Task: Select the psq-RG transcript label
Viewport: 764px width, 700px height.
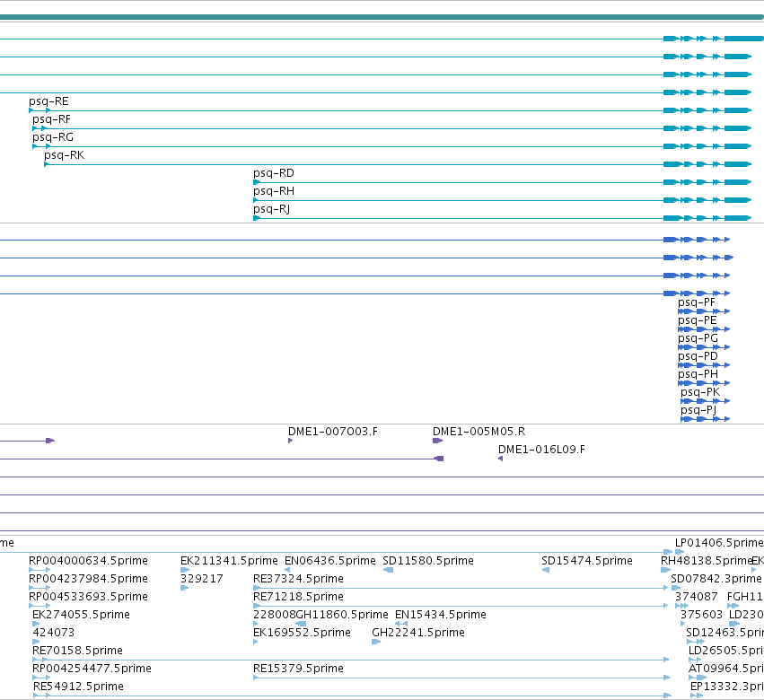Action: pos(53,137)
